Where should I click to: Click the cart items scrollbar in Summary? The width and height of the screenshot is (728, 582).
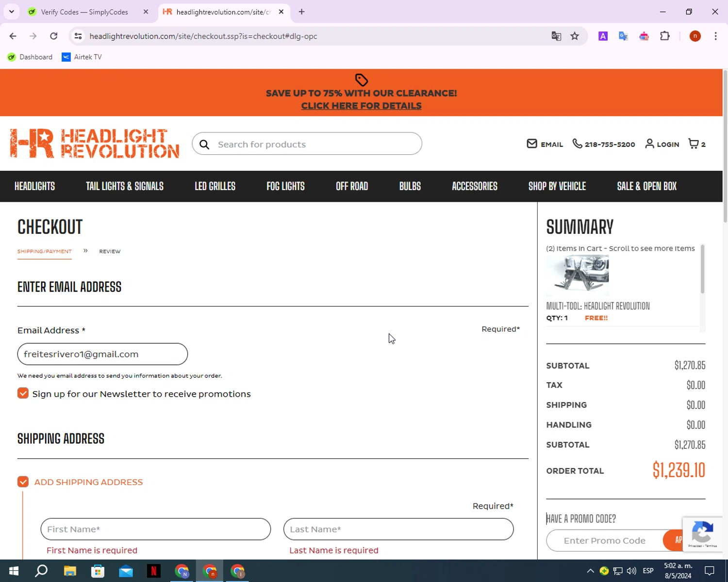tap(702, 269)
